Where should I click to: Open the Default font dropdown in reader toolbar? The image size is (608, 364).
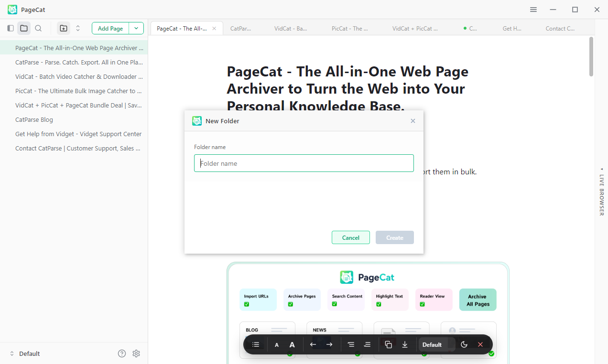(436, 344)
